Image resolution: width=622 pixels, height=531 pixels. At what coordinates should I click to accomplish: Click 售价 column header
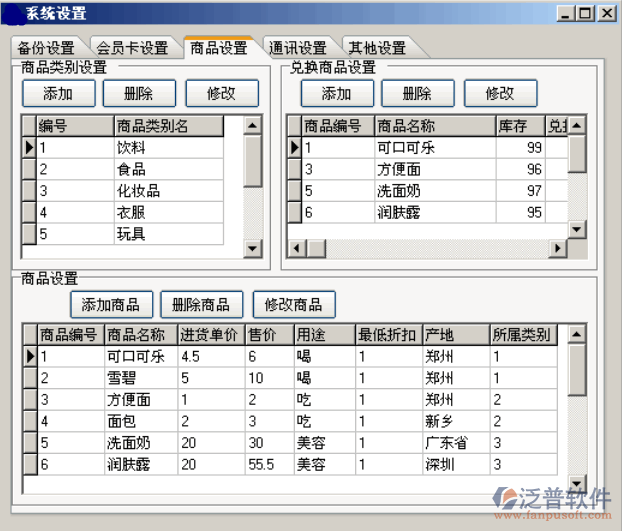(x=270, y=335)
